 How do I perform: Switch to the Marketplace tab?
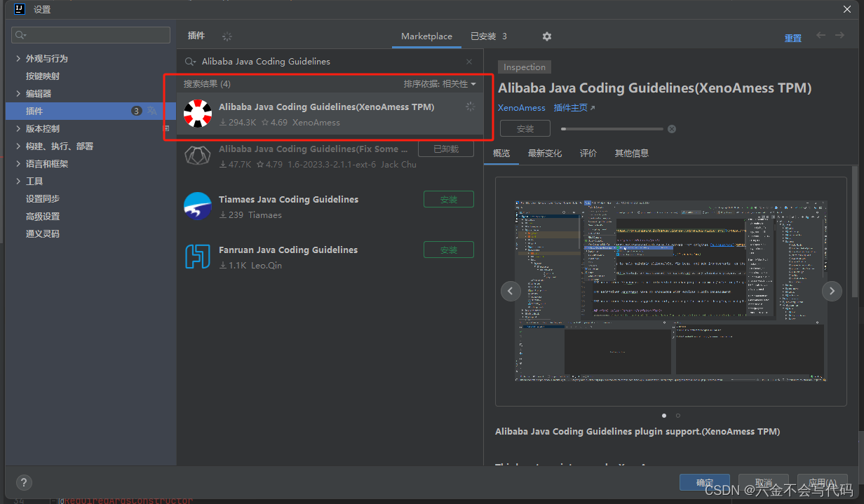(x=426, y=36)
